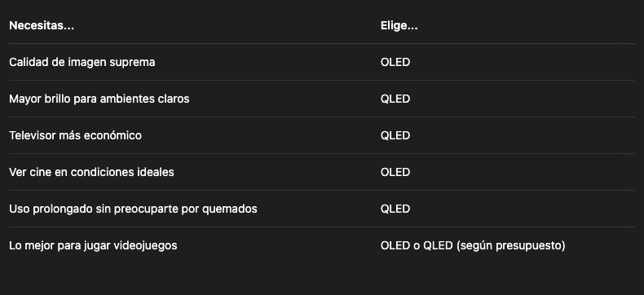Screen dimensions: 644x295
Task: Select 'Mayor brillo para ambientes claros' text
Action: [x=99, y=99]
